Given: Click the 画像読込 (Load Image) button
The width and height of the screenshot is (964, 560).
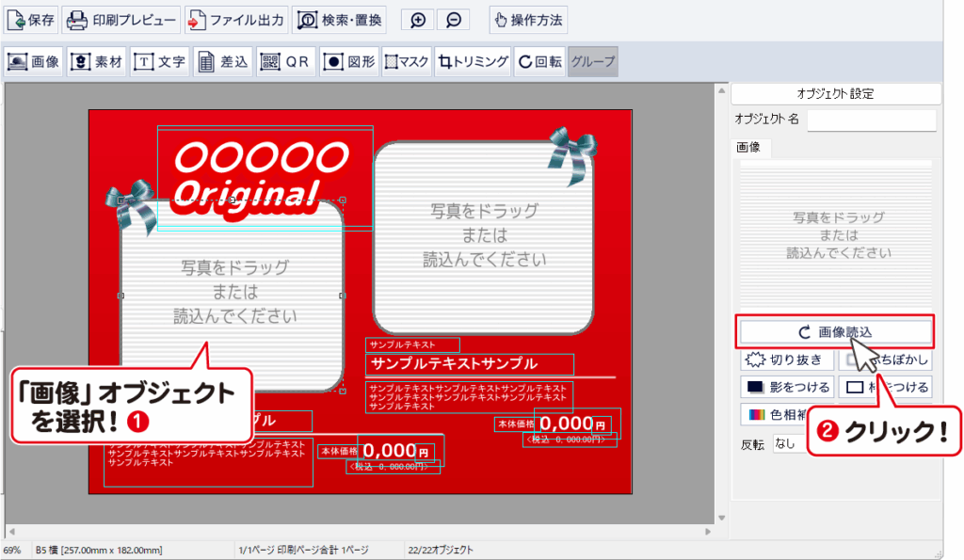Looking at the screenshot, I should click(834, 331).
